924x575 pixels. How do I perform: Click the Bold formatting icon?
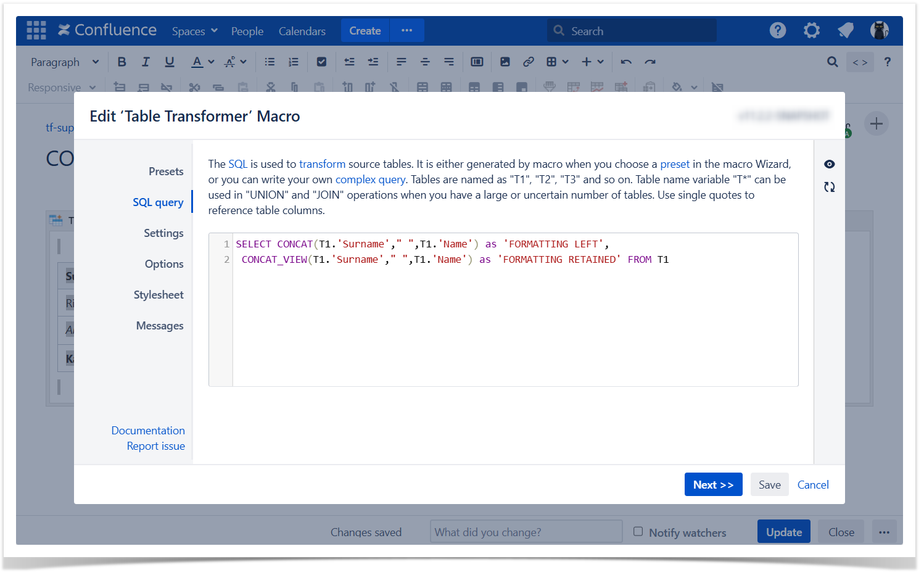pyautogui.click(x=122, y=62)
